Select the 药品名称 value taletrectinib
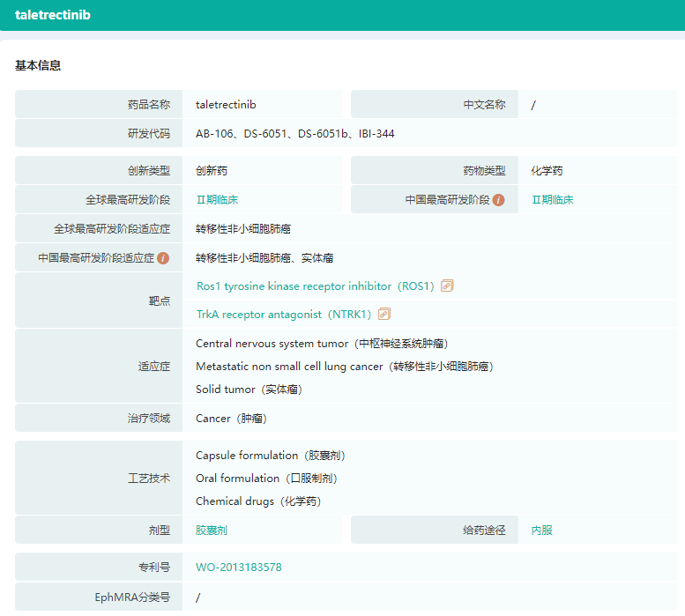This screenshot has height=616, width=685. [x=226, y=105]
